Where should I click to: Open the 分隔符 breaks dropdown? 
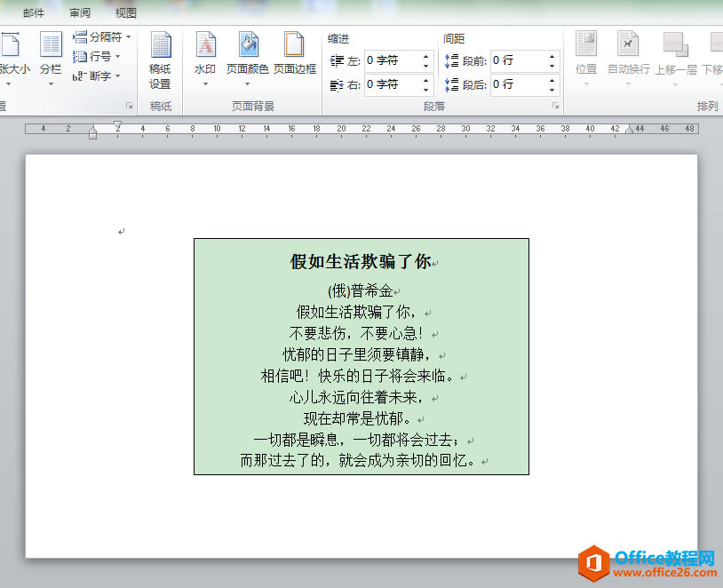(102, 36)
